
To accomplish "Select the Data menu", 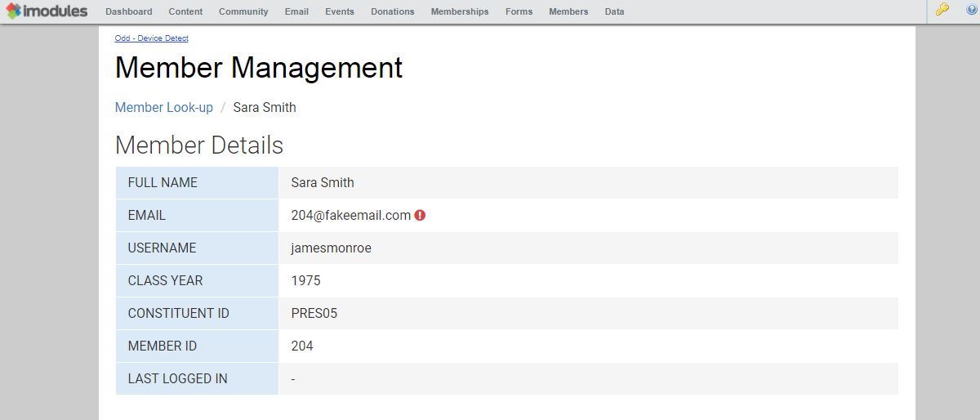I will [614, 11].
